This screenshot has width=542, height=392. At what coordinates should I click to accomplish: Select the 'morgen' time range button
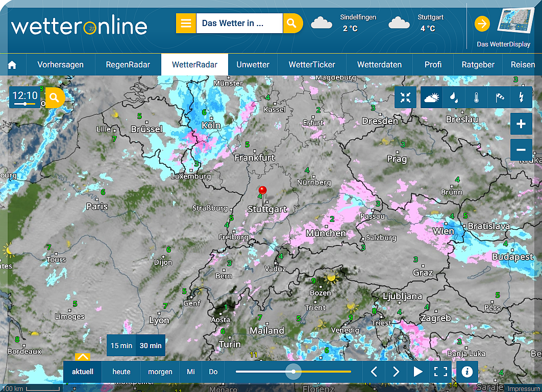point(160,372)
